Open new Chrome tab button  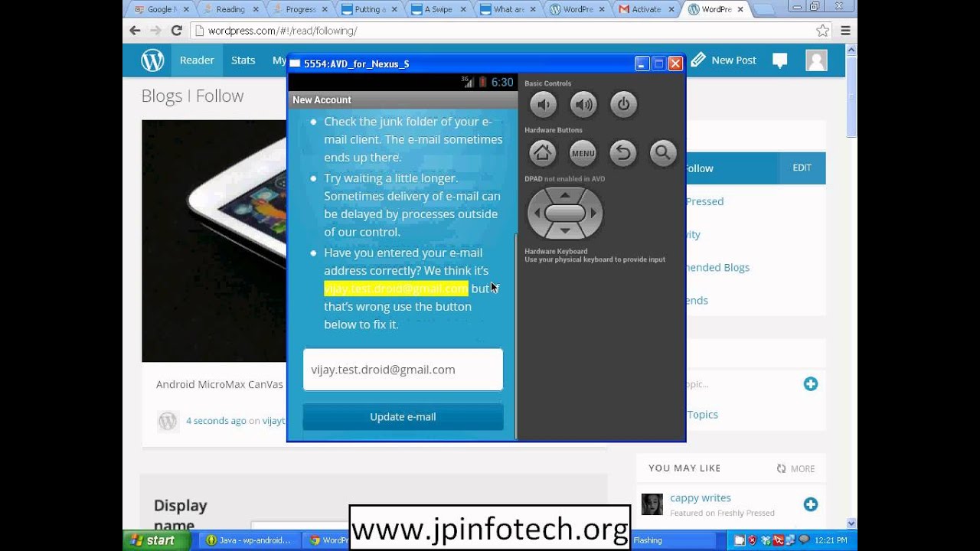[x=763, y=9]
